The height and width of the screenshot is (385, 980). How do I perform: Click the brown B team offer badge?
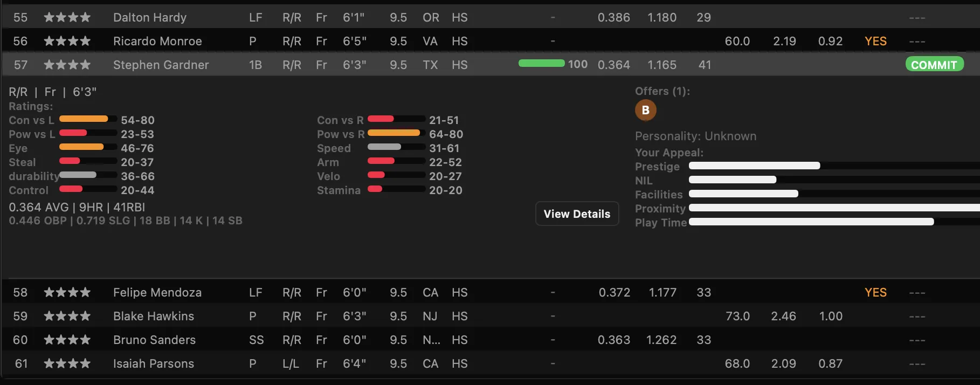(645, 110)
